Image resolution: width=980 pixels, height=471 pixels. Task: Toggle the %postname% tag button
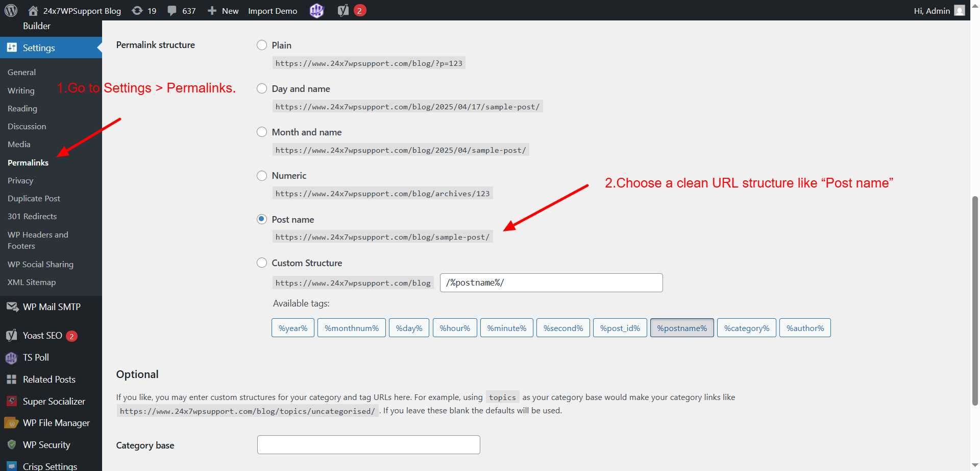click(x=682, y=328)
